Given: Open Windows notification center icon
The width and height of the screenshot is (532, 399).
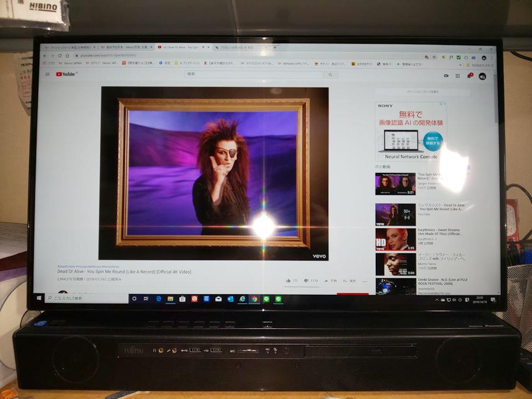Looking at the screenshot, I should pos(493,300).
